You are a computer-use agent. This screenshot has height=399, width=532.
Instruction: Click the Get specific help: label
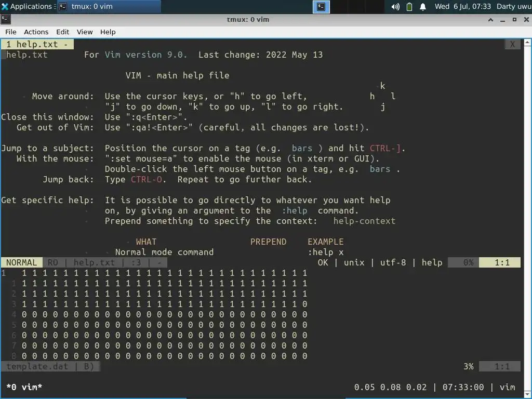pyautogui.click(x=47, y=200)
